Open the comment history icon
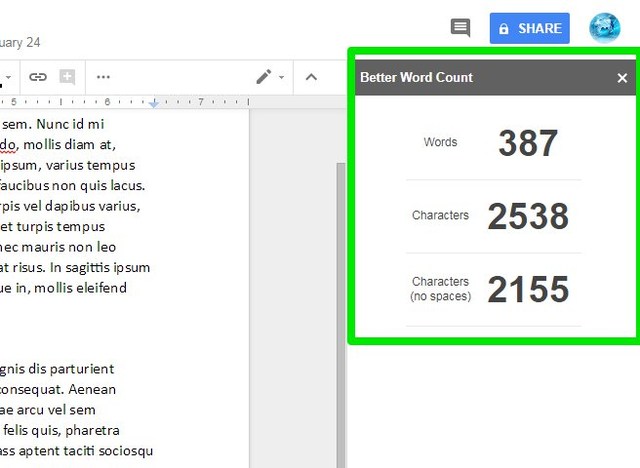Screen dimensions: 640x468 460,28
